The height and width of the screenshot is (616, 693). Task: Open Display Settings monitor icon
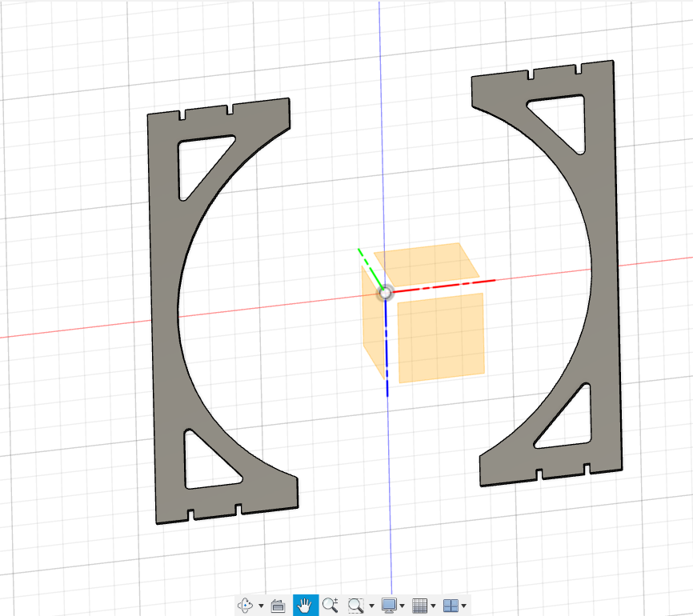coord(390,606)
